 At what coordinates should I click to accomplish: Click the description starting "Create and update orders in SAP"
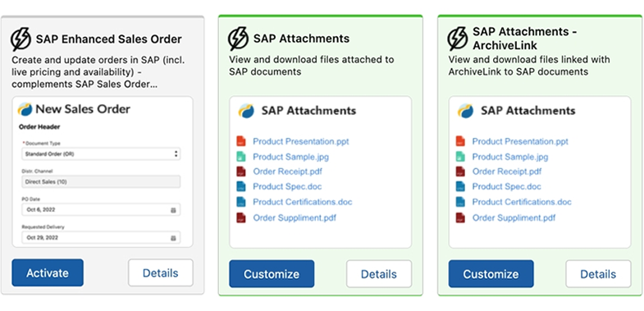click(98, 72)
